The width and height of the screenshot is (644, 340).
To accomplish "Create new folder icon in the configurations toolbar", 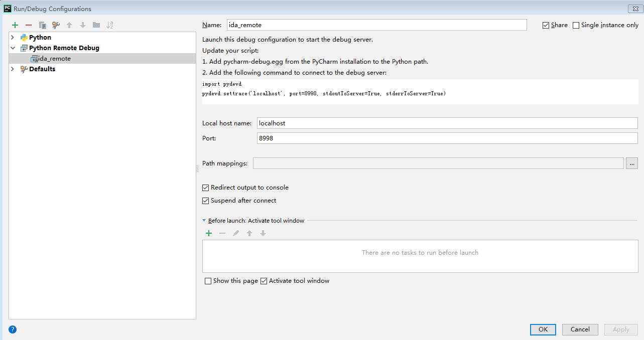I will [x=96, y=25].
